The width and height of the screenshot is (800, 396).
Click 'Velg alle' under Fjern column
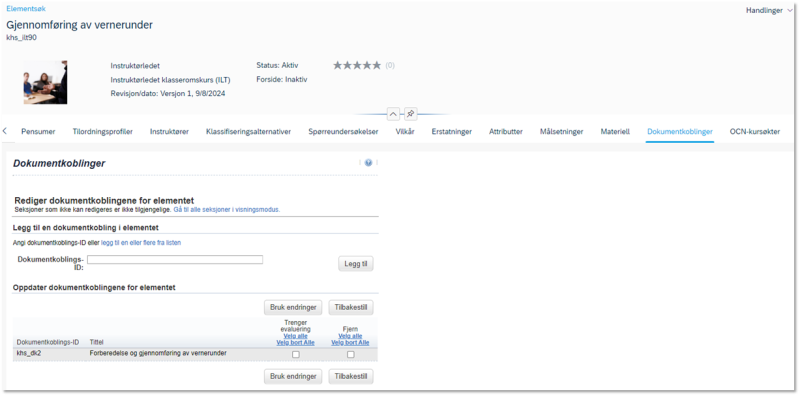tap(351, 336)
